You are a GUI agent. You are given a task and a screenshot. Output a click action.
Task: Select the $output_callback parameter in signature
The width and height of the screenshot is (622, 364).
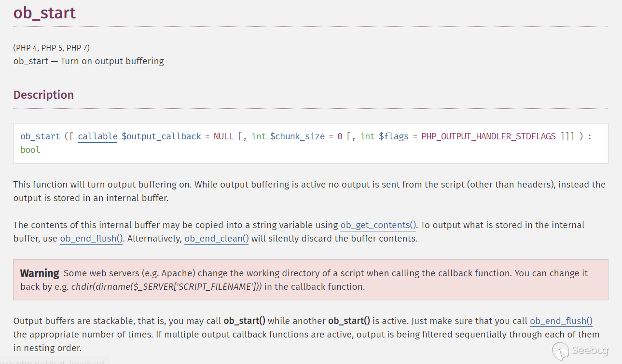(x=161, y=136)
